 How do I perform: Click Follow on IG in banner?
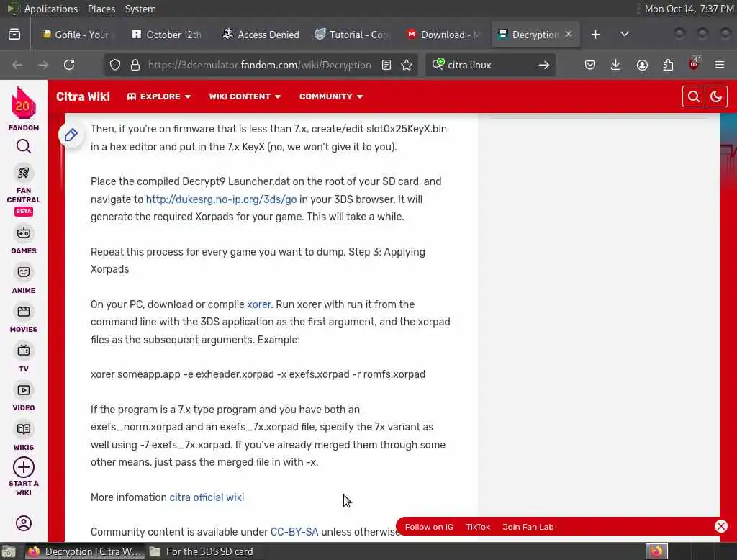pos(429,527)
